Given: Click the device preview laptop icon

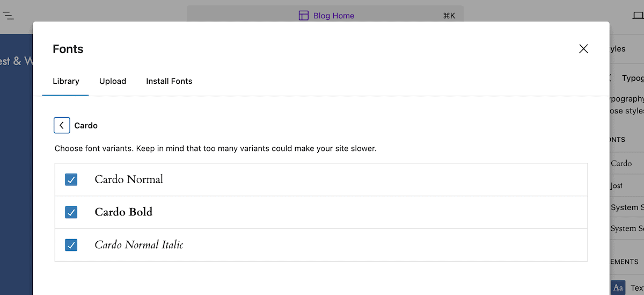Looking at the screenshot, I should click(638, 16).
